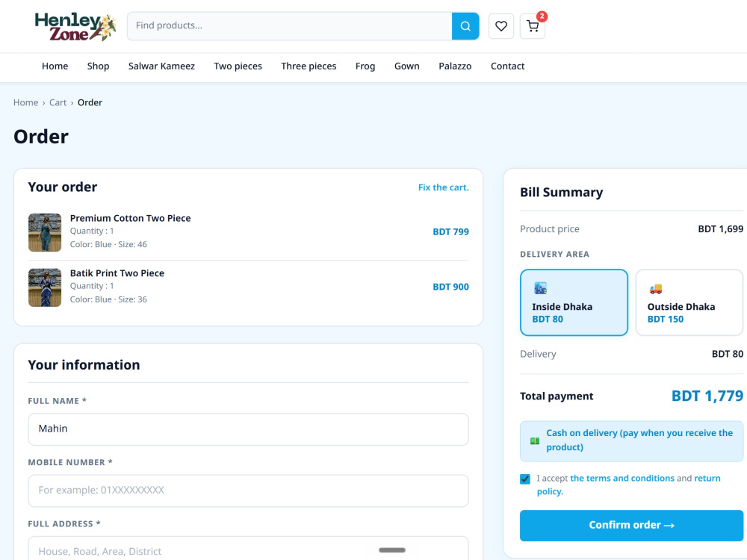Viewport: 747px width, 560px height.
Task: Click the Full Address input field
Action: tap(248, 549)
